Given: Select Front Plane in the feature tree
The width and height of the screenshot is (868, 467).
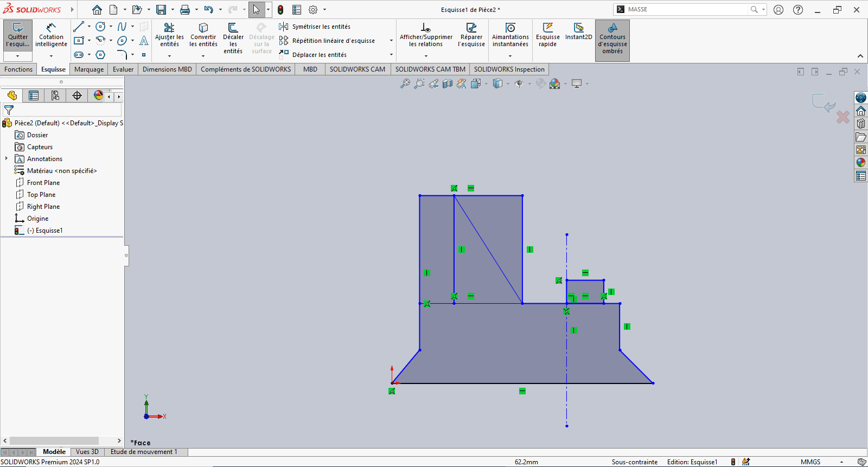Looking at the screenshot, I should (x=43, y=183).
